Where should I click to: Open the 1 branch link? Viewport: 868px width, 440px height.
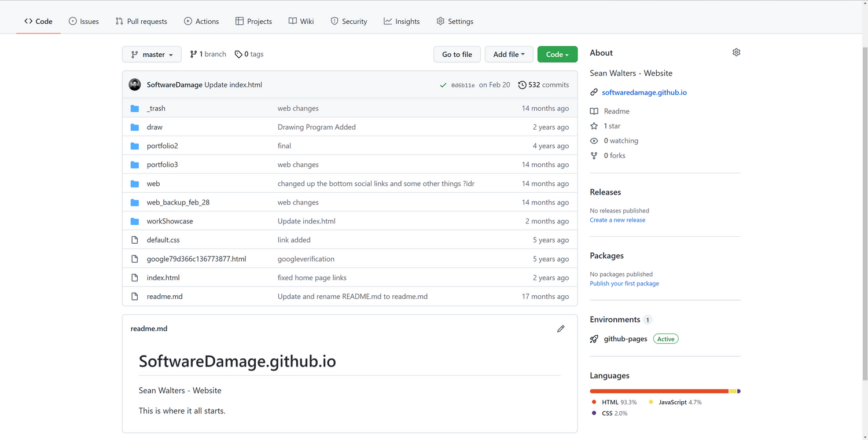(208, 54)
